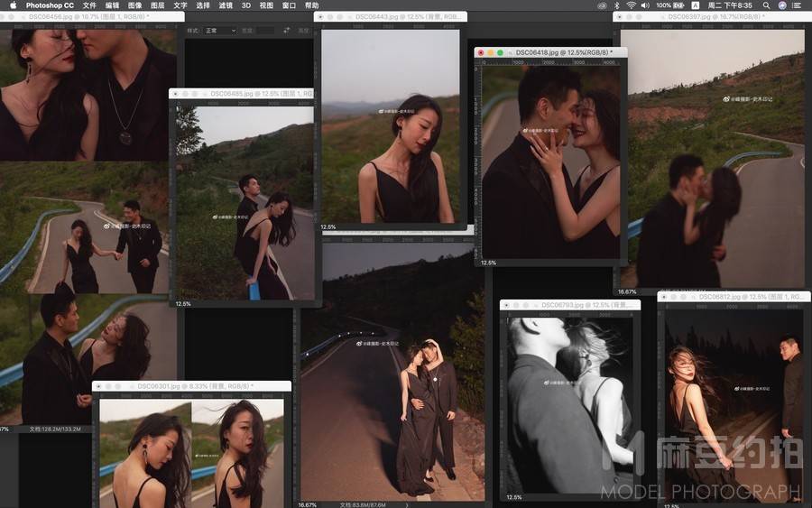Click the 12.5% zoom field in DSC06443 window
This screenshot has width=812, height=508.
[328, 226]
